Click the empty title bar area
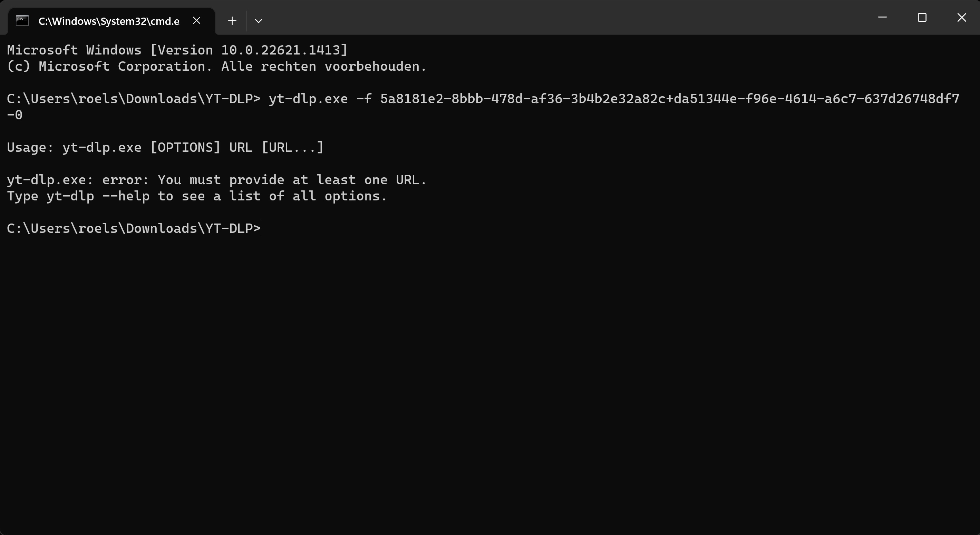Screen dimensions: 980x535 coord(571,18)
